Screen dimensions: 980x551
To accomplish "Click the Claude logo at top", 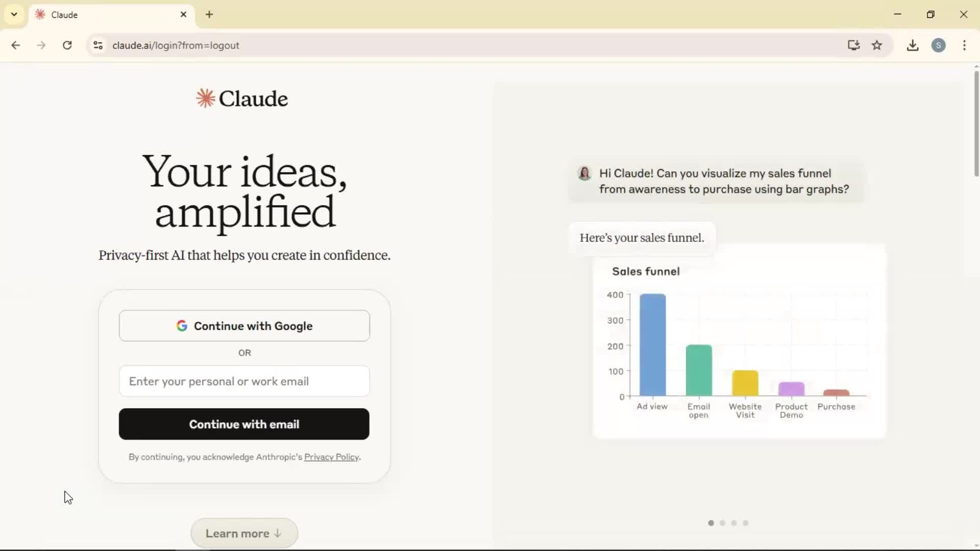I will [242, 98].
